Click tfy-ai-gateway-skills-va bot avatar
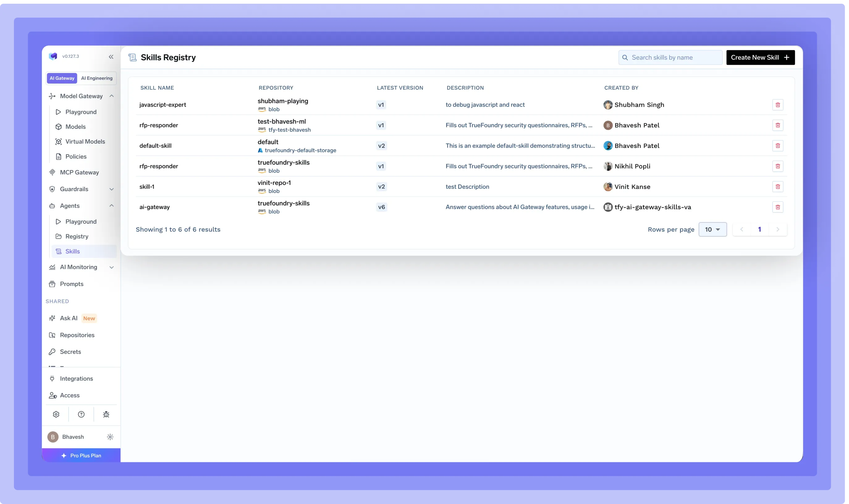 (x=608, y=207)
